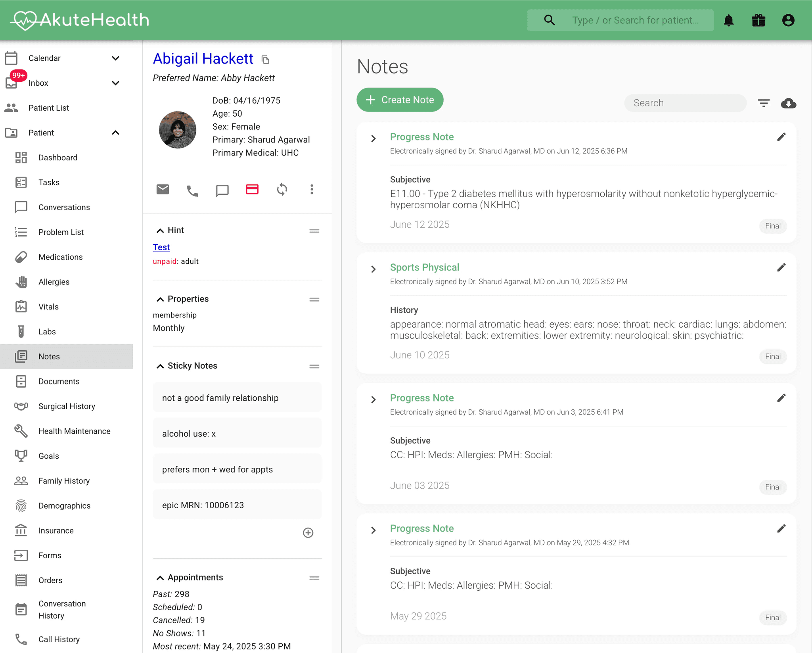Image resolution: width=812 pixels, height=653 pixels.
Task: Expand the June 12 Progress Note
Action: [373, 138]
